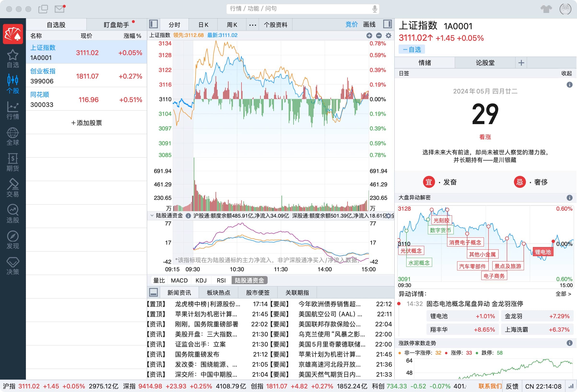Open the 行情 chart sidebar icon

coord(13,110)
